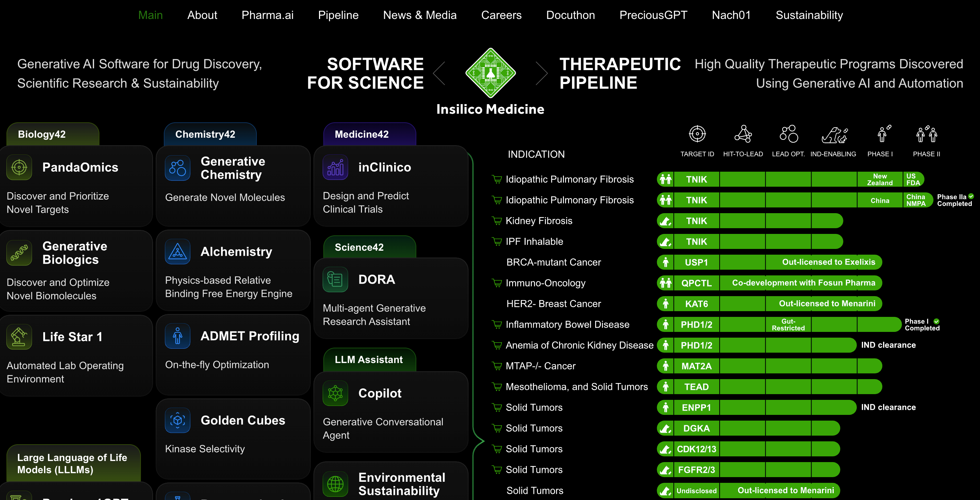Click the Golden Cubes cube icon
The image size is (980, 500).
[x=178, y=420]
